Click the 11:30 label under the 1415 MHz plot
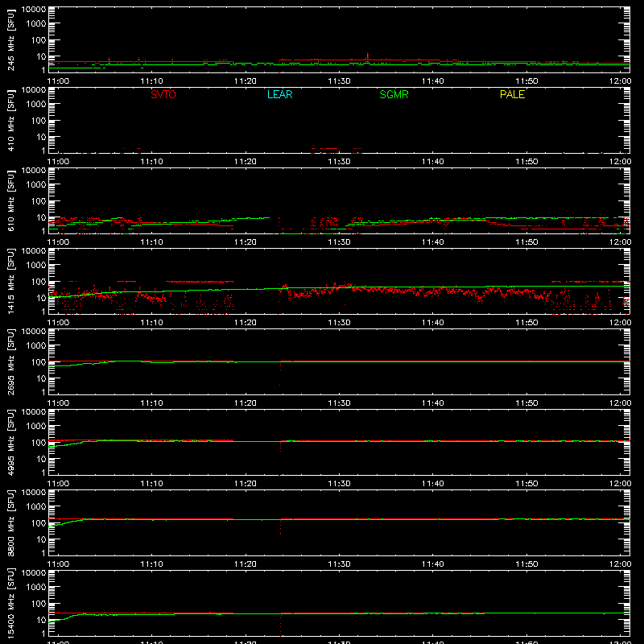 [x=339, y=323]
